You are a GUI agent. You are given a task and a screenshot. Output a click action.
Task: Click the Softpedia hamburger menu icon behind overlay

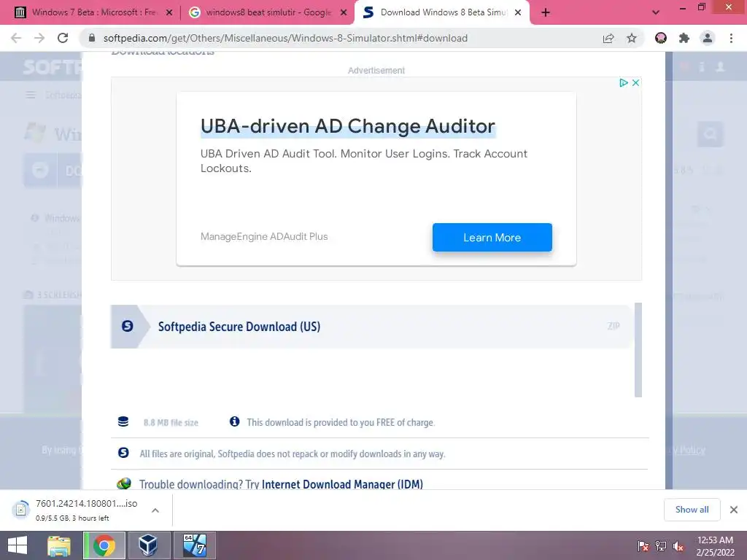pos(31,96)
